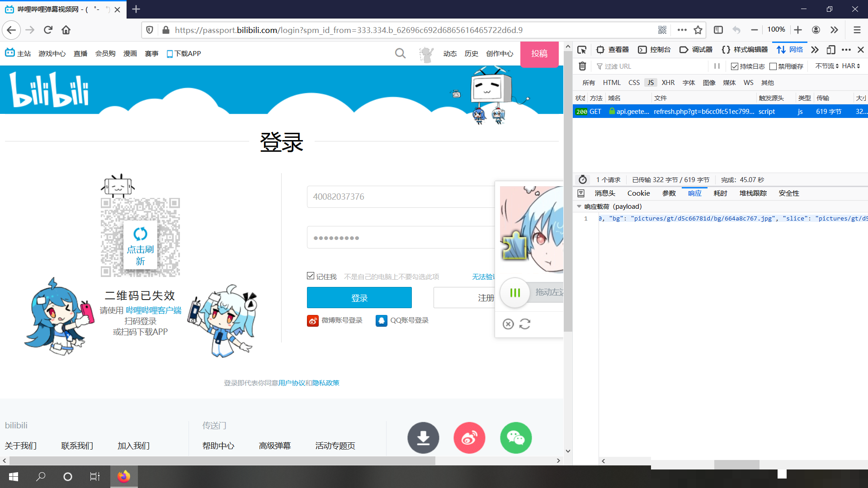
Task: Toggle the WS request filter
Action: (x=749, y=83)
